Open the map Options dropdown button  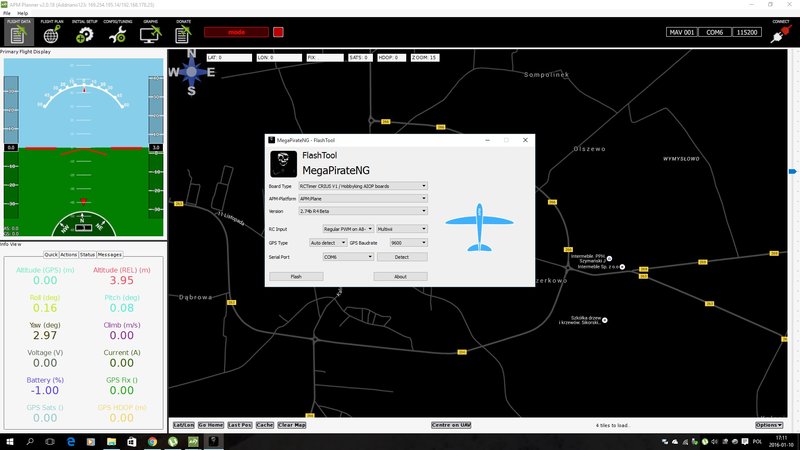pyautogui.click(x=769, y=425)
